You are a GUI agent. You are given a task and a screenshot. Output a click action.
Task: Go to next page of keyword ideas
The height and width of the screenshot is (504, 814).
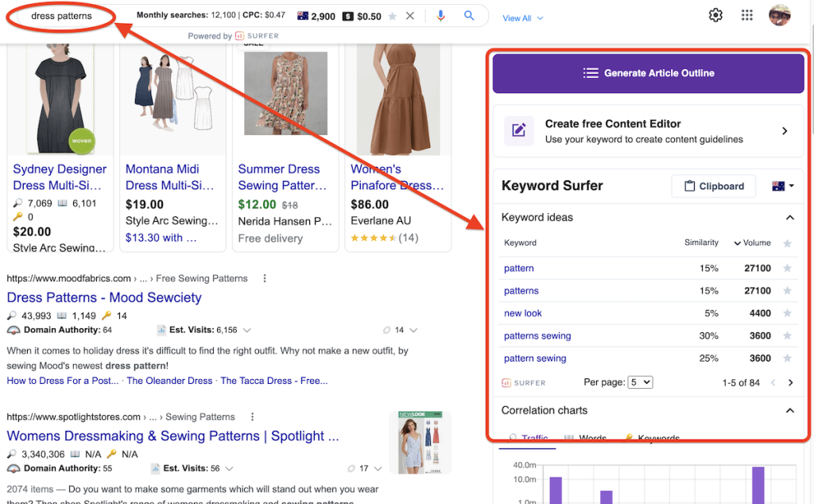(791, 382)
